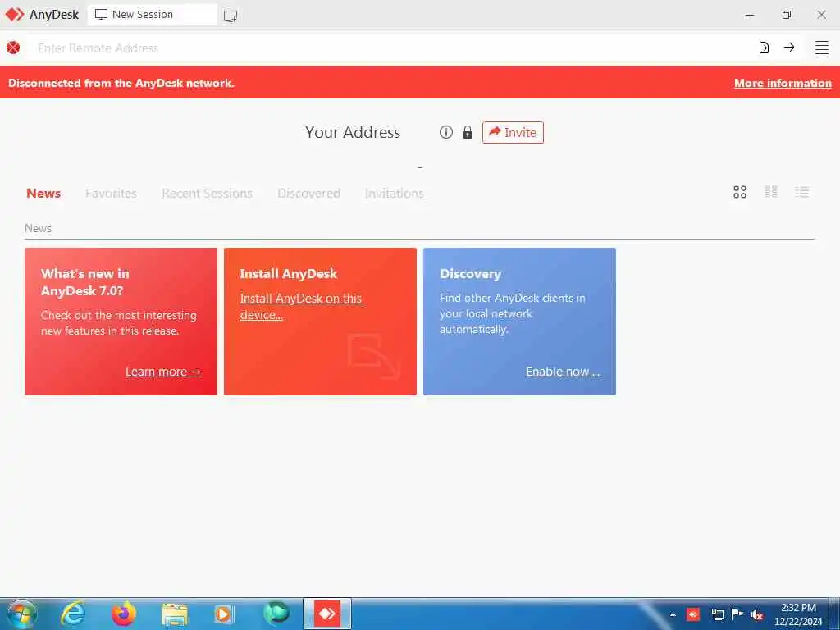Click the connect arrow icon
840x630 pixels.
[x=789, y=47]
